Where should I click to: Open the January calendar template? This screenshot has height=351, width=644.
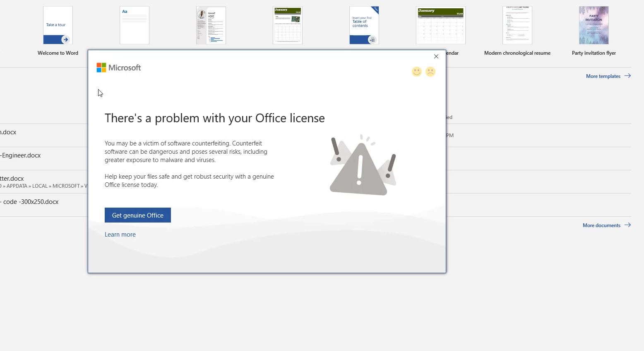[440, 25]
